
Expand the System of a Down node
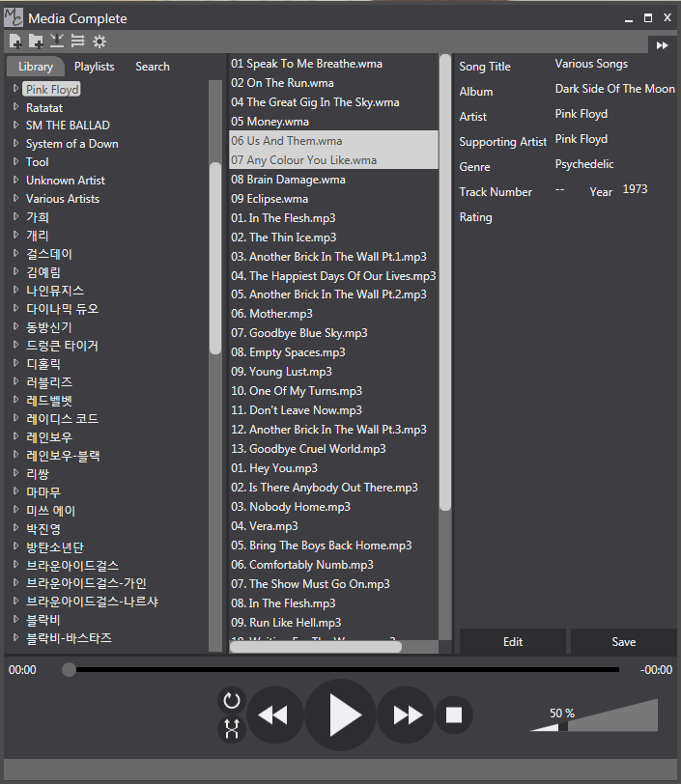pyautogui.click(x=16, y=144)
